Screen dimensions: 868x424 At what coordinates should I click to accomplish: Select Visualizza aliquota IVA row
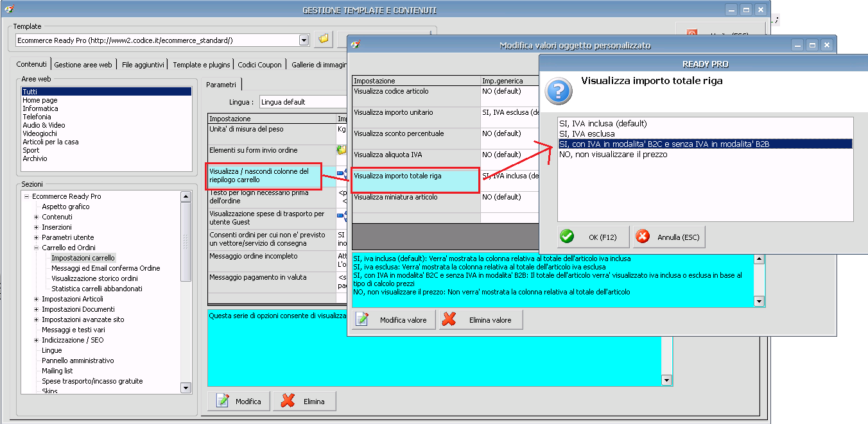click(446, 160)
